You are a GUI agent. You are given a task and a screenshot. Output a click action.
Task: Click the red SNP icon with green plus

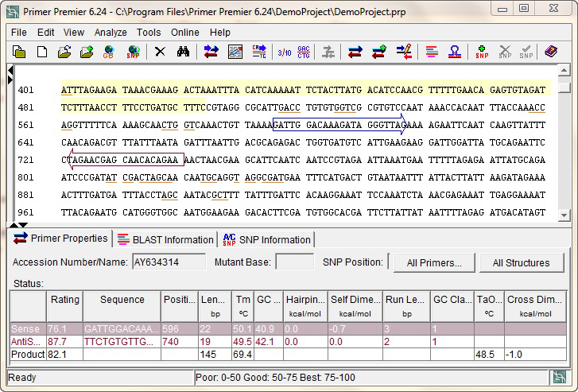(482, 52)
